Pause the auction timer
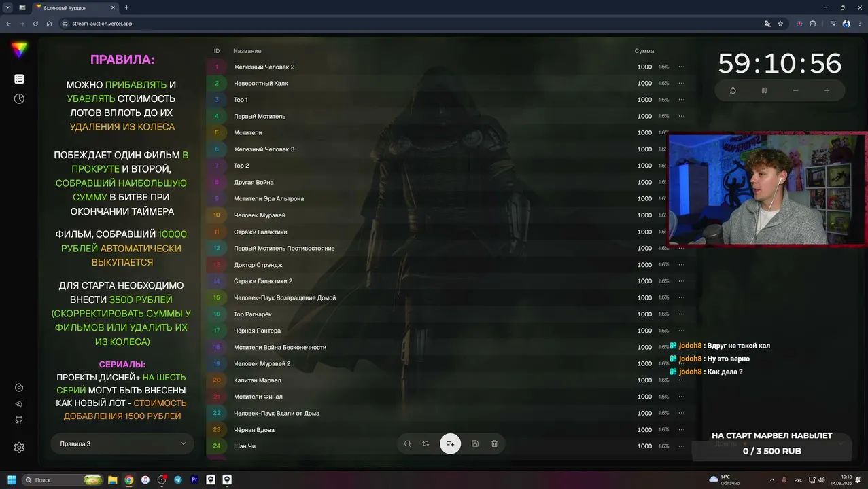 [764, 90]
